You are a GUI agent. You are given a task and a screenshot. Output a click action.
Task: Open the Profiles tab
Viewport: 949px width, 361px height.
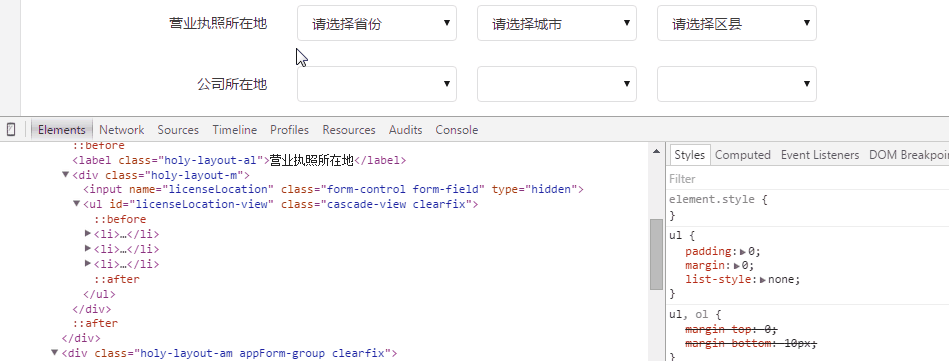(289, 130)
